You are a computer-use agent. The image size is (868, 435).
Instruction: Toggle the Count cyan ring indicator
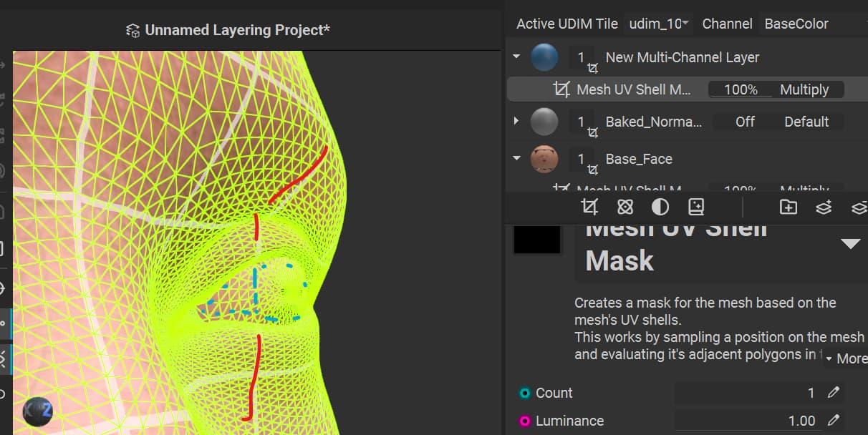click(525, 393)
